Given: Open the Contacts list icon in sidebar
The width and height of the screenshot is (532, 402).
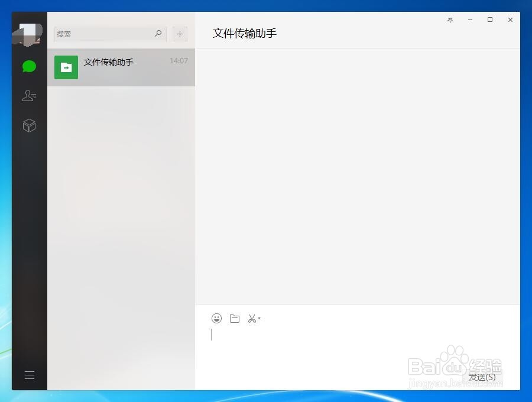Looking at the screenshot, I should coord(29,95).
